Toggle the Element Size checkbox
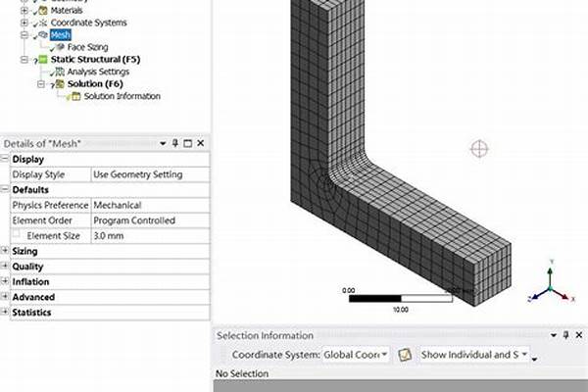Image resolution: width=588 pixels, height=392 pixels. click(18, 236)
